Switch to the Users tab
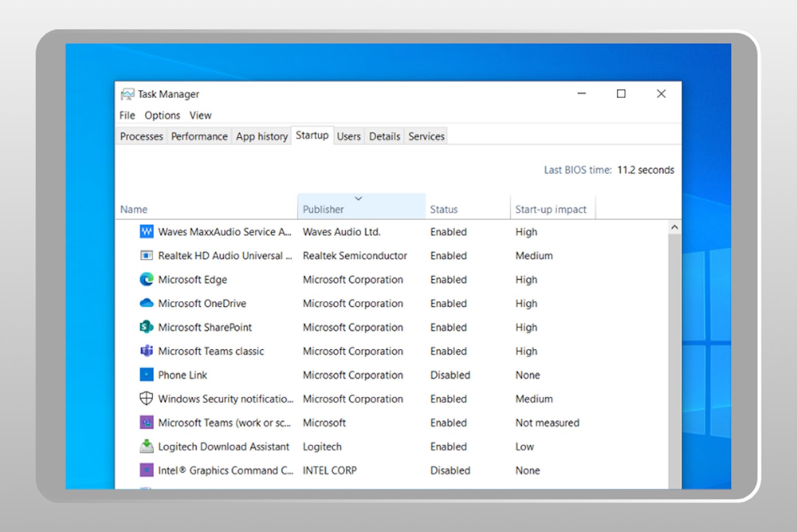797x532 pixels. pos(349,136)
